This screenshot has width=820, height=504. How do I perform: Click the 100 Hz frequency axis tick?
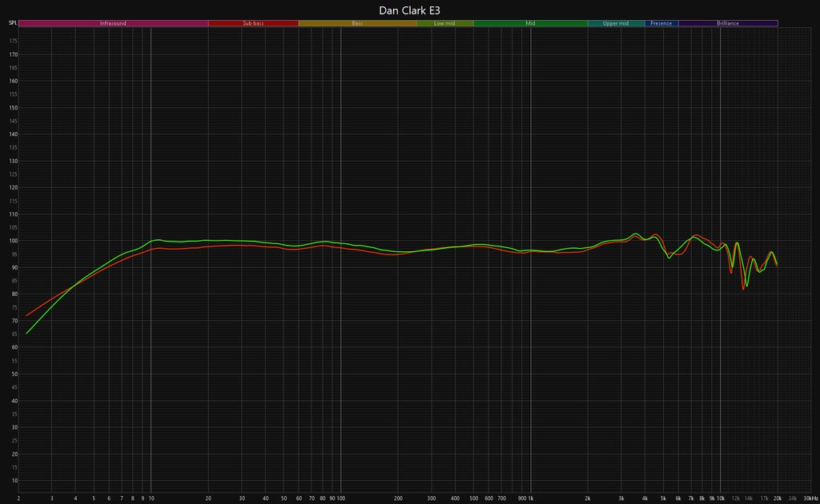(x=340, y=498)
